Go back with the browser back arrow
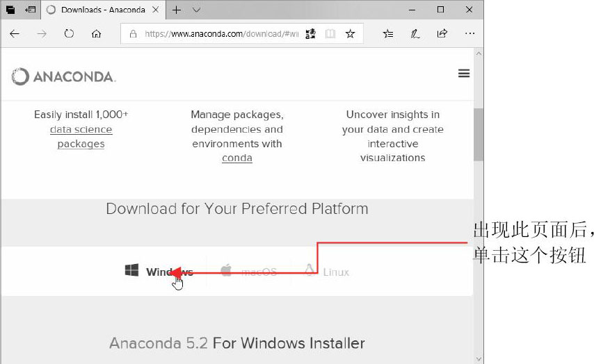The height and width of the screenshot is (364, 594). 15,34
